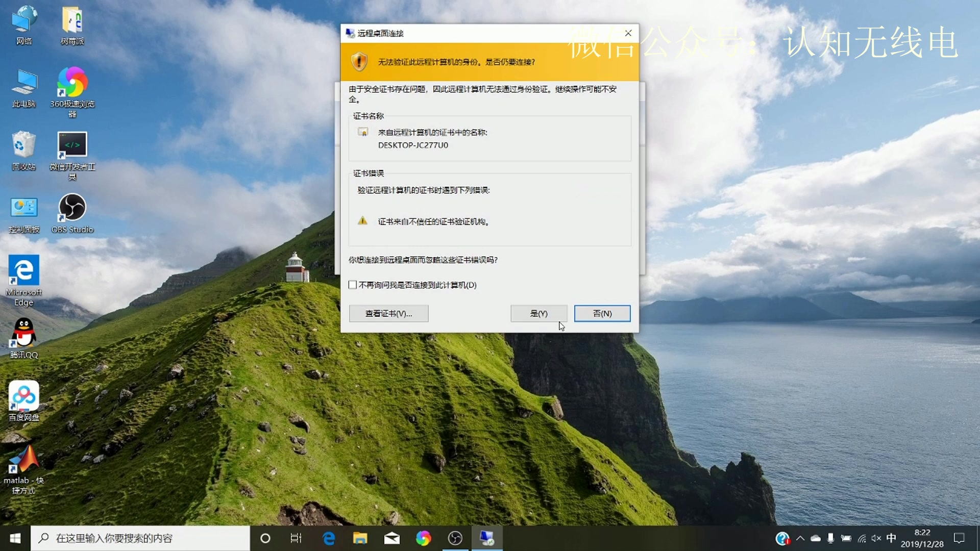Screen dimensions: 980x551
Task: Open View Certificate (查看证书) dialog
Action: [388, 313]
